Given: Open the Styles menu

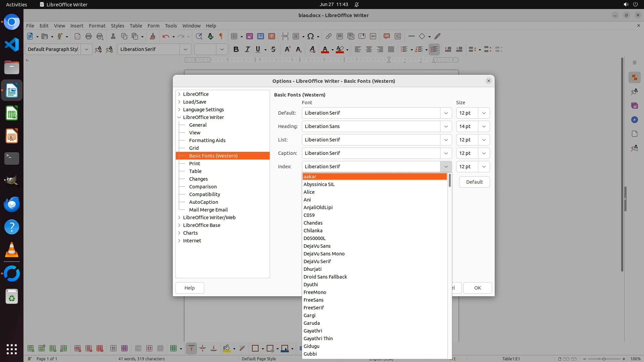Looking at the screenshot, I should point(117,25).
